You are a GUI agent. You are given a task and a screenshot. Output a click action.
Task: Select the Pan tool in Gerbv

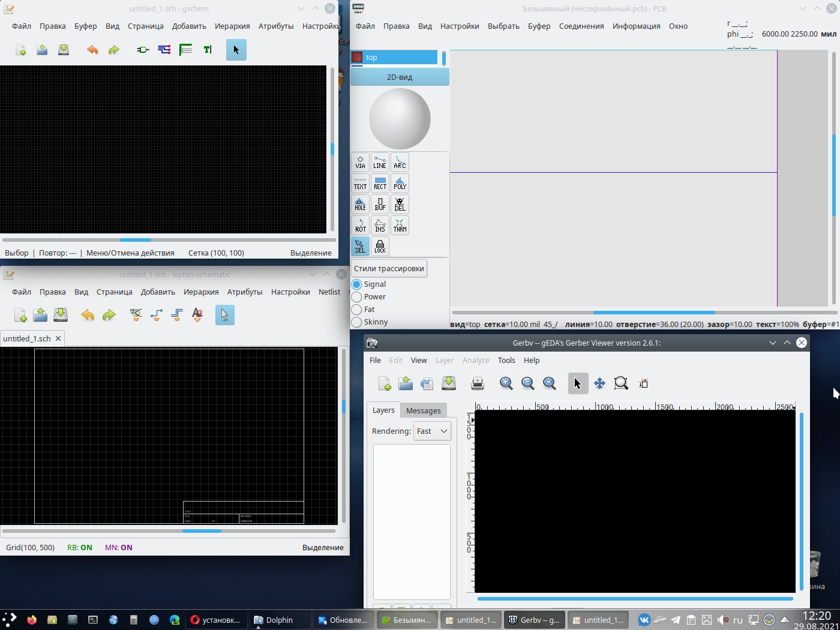pyautogui.click(x=599, y=383)
